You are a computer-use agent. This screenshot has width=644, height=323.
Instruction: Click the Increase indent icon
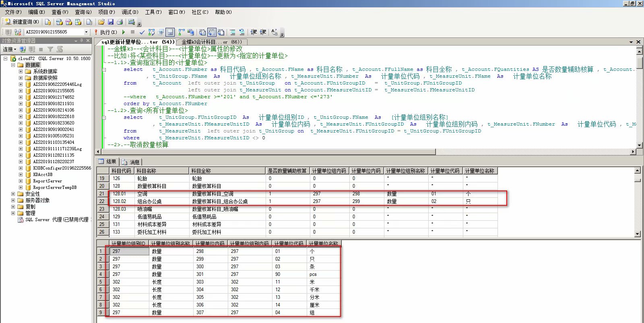263,32
